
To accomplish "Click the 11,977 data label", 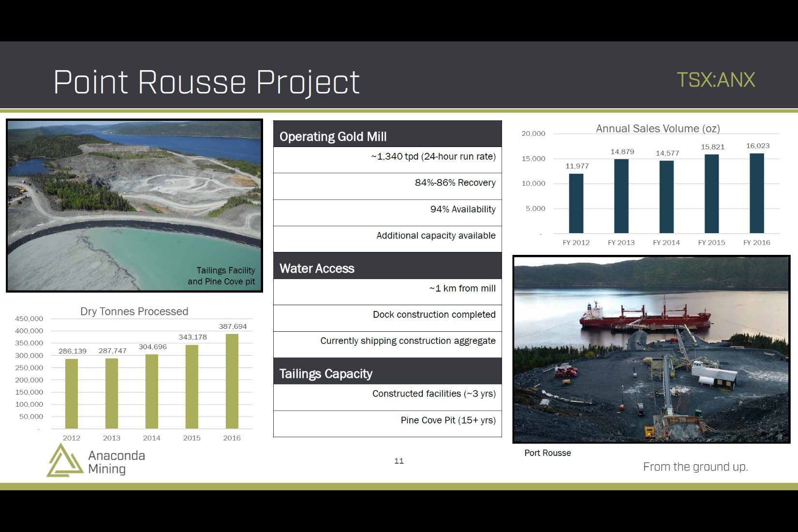I will [577, 166].
